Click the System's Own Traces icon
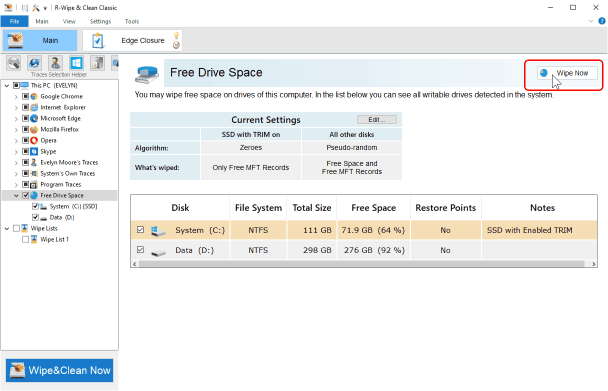 pyautogui.click(x=34, y=173)
